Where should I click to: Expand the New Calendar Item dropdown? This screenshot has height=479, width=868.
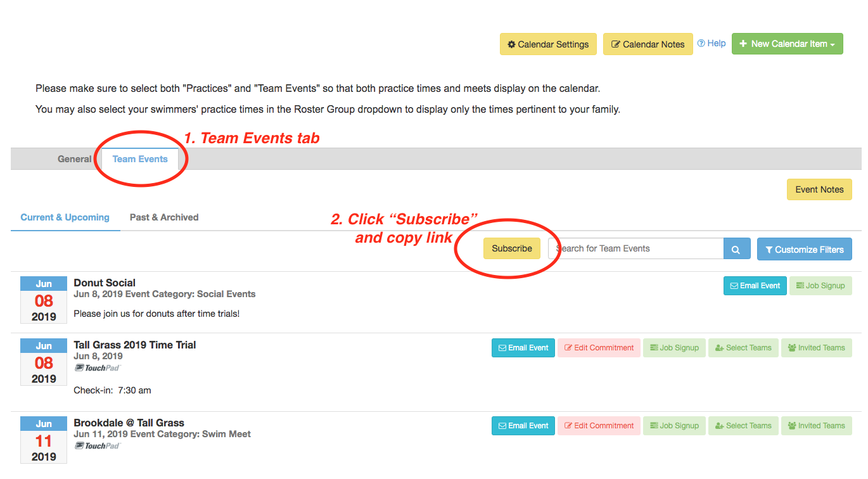click(787, 44)
